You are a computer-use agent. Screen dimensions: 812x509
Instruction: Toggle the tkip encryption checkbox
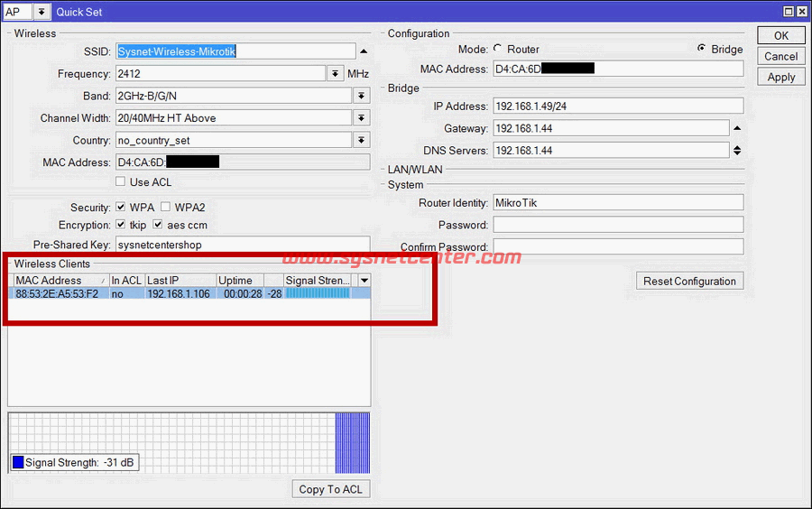tap(121, 225)
